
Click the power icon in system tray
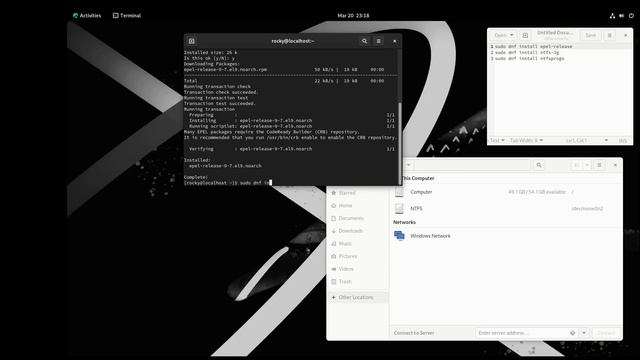pos(631,16)
